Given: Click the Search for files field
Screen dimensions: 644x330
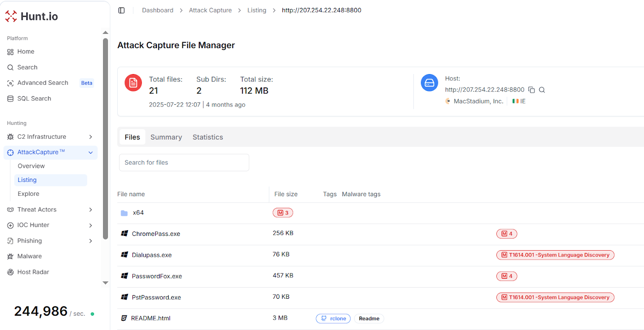Looking at the screenshot, I should [184, 163].
